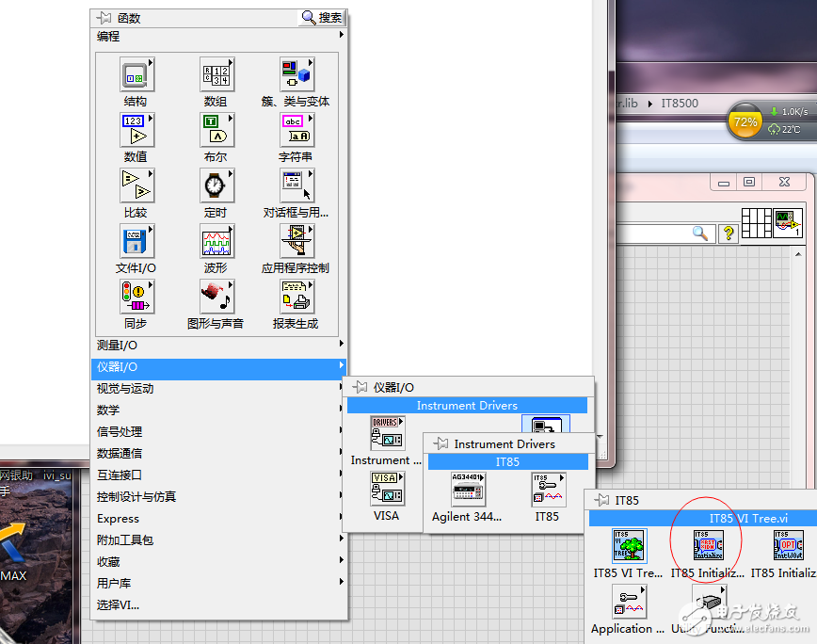
Task: Open the IT85 Utility Functions palette icon
Action: click(x=709, y=602)
